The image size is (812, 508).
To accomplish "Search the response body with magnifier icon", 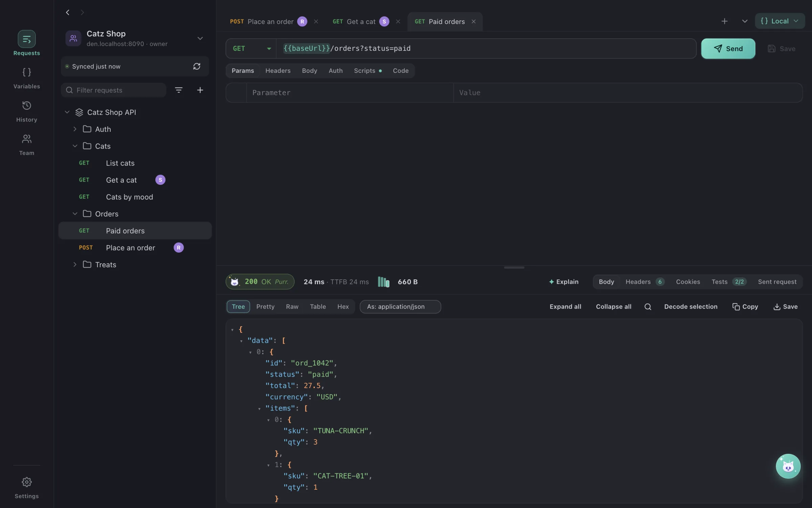I will pyautogui.click(x=648, y=306).
